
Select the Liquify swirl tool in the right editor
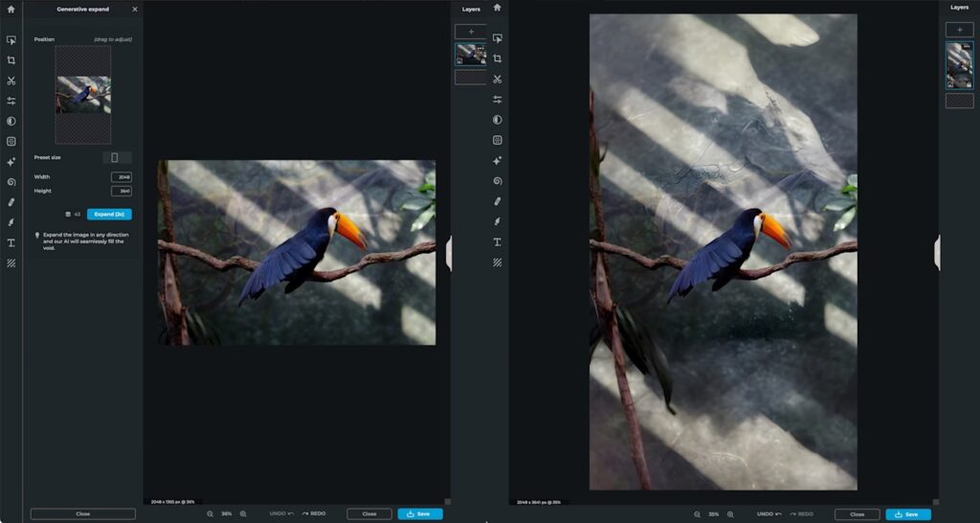498,181
